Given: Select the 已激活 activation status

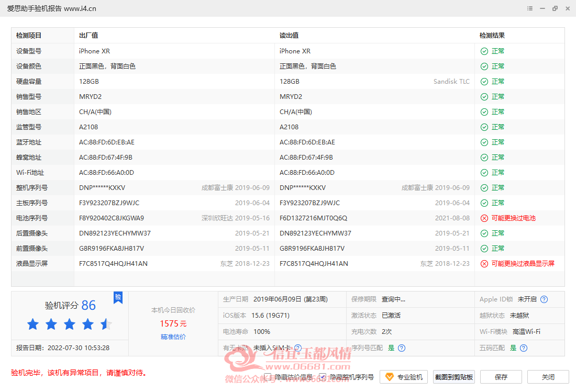Looking at the screenshot, I should [391, 316].
